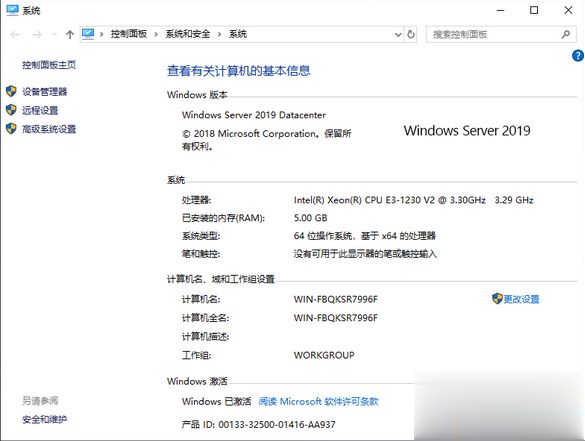Viewport: 585px width, 441px height.
Task: Open 控制面板主页 link
Action: [49, 65]
